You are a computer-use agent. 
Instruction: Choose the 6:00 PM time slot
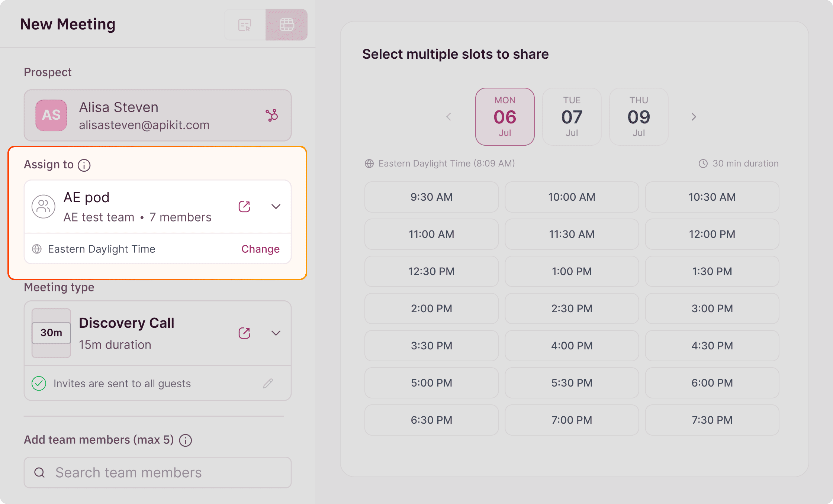pyautogui.click(x=712, y=383)
